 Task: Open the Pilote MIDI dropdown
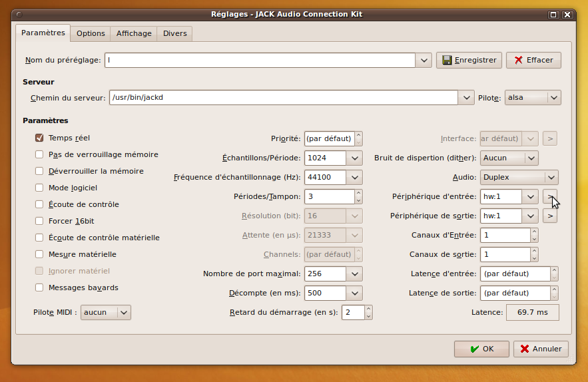point(124,312)
